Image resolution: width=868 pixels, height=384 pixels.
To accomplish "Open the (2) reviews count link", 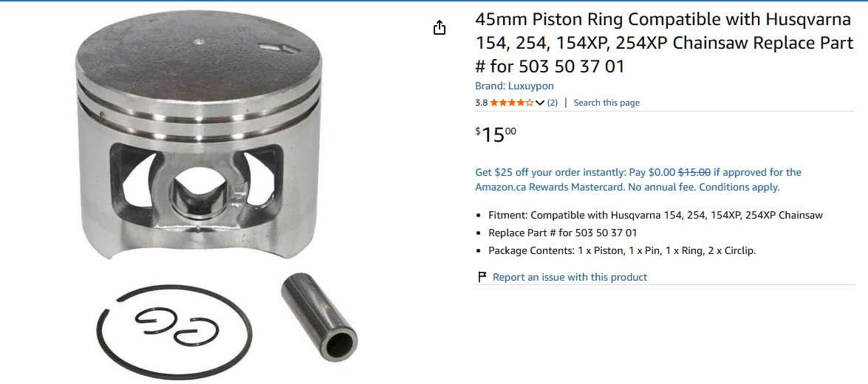I will tap(553, 103).
